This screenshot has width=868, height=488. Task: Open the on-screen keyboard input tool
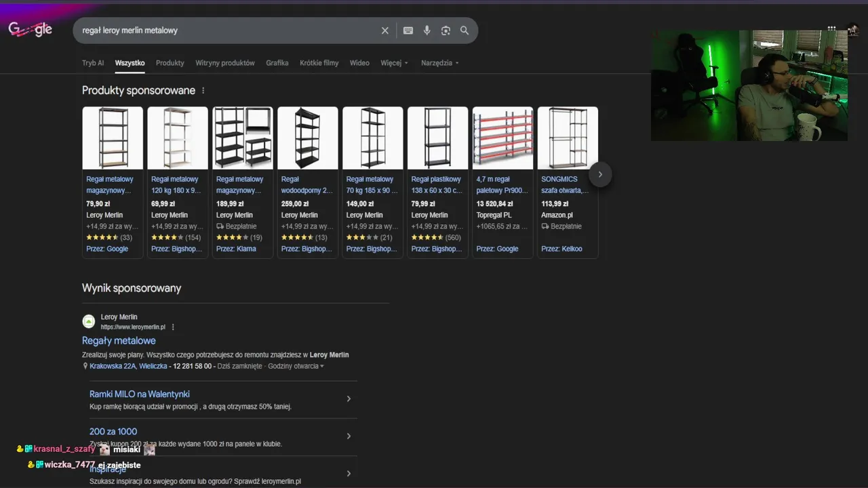(x=408, y=30)
